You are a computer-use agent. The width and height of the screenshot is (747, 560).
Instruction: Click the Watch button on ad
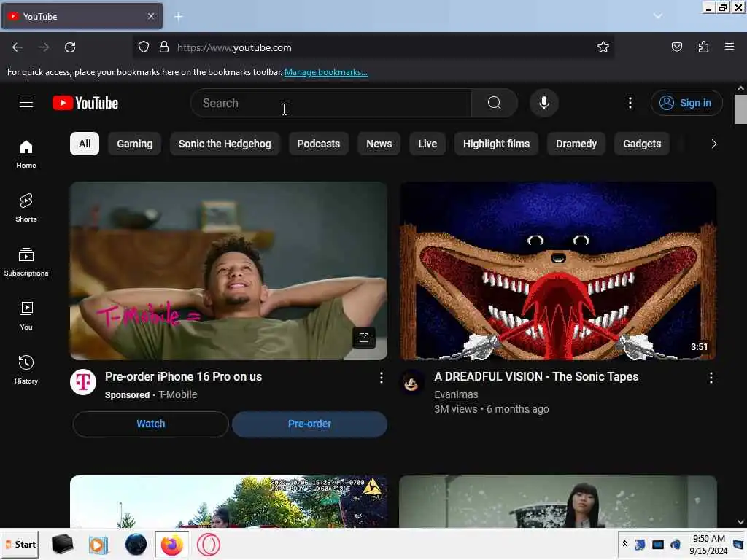(x=151, y=424)
